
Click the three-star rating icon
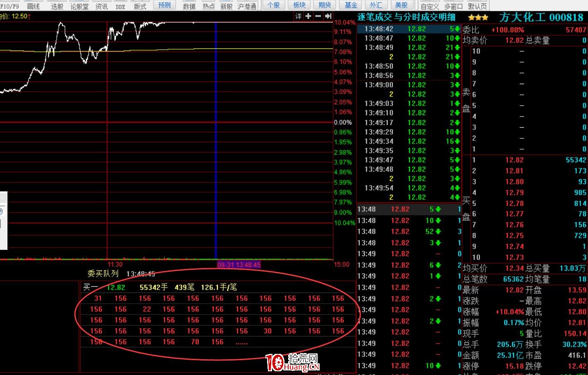pyautogui.click(x=478, y=18)
